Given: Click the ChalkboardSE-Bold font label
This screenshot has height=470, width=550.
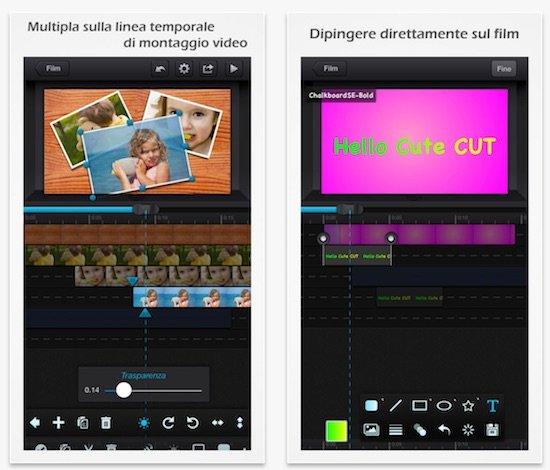Looking at the screenshot, I should tap(341, 95).
